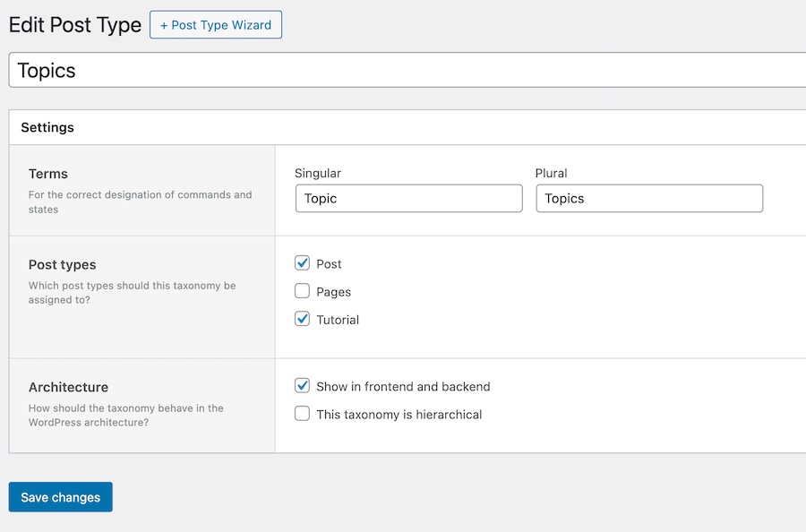
Task: Click the Edit Post Type heading
Action: coord(74,24)
